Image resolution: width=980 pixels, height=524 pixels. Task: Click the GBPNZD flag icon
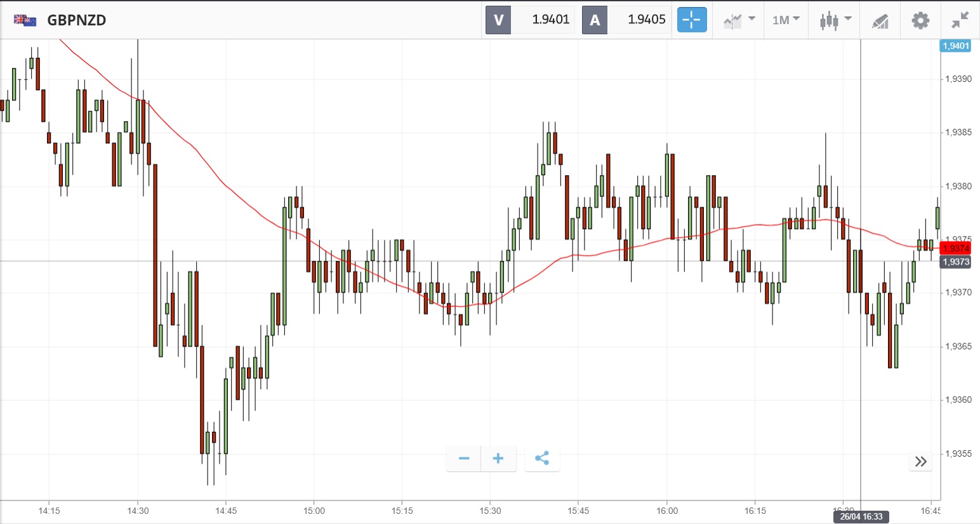(25, 20)
